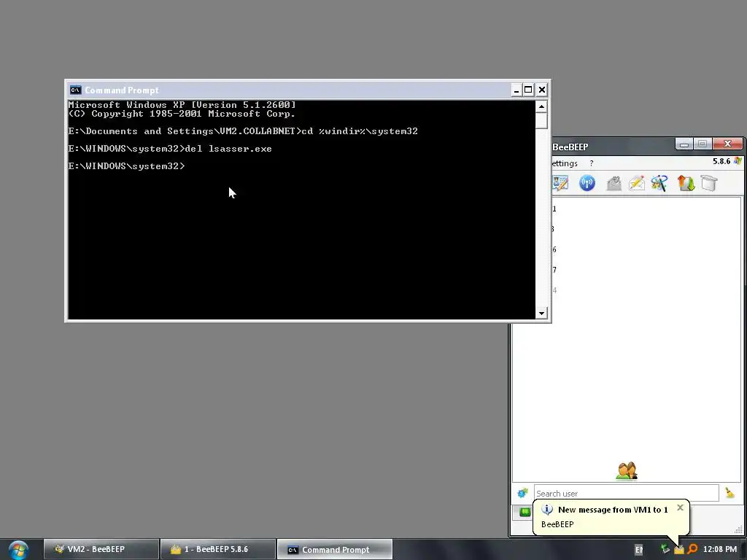Click the gray box icon in BeeBEEP toolbar
The height and width of the screenshot is (560, 747).
[x=709, y=183]
